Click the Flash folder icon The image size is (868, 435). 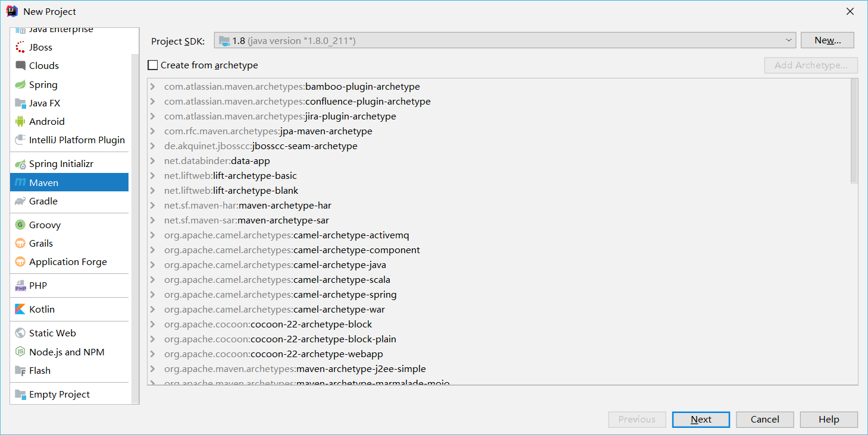click(x=20, y=371)
